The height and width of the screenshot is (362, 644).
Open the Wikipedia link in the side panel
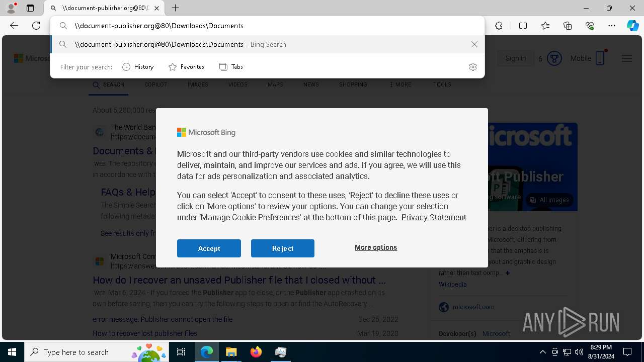(x=453, y=284)
